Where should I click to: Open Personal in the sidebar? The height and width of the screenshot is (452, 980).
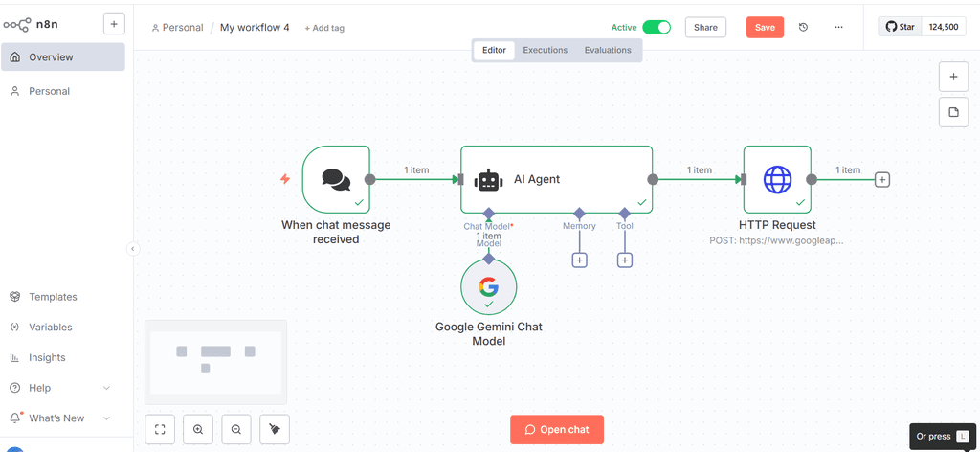pos(63,91)
